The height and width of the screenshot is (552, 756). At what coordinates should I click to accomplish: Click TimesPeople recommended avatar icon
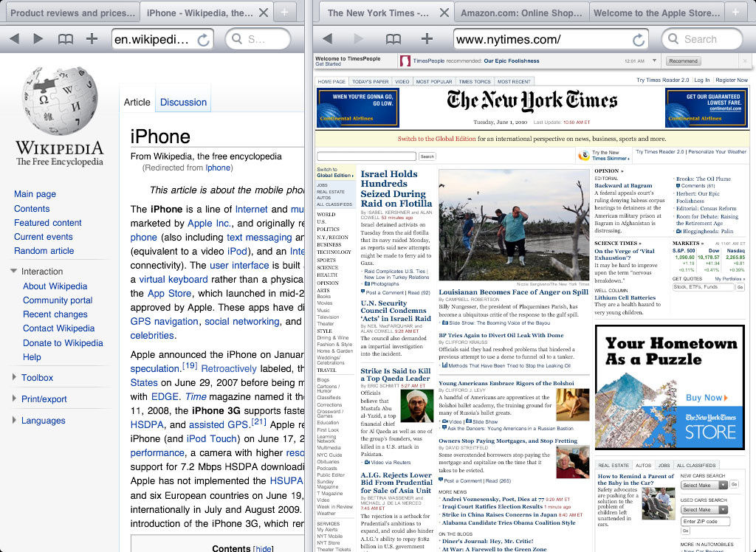405,61
